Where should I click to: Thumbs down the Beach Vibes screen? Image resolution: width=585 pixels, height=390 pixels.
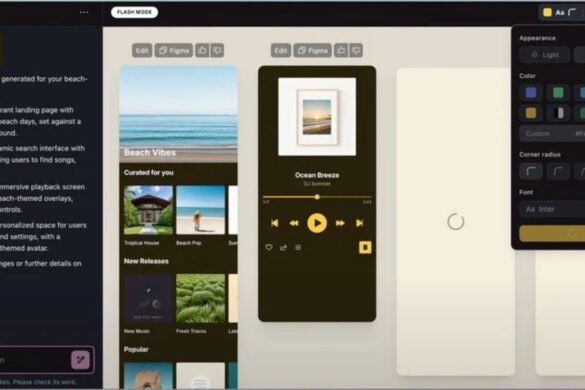pyautogui.click(x=217, y=50)
